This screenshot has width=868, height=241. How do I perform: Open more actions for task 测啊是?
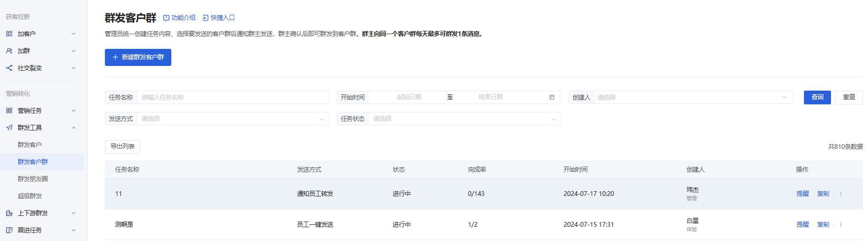coord(840,224)
